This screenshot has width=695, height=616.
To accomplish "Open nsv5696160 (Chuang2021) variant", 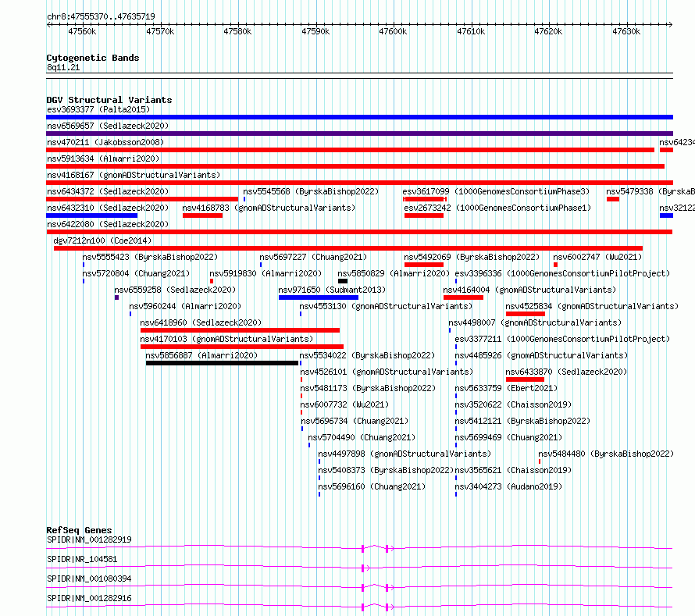I will click(372, 486).
